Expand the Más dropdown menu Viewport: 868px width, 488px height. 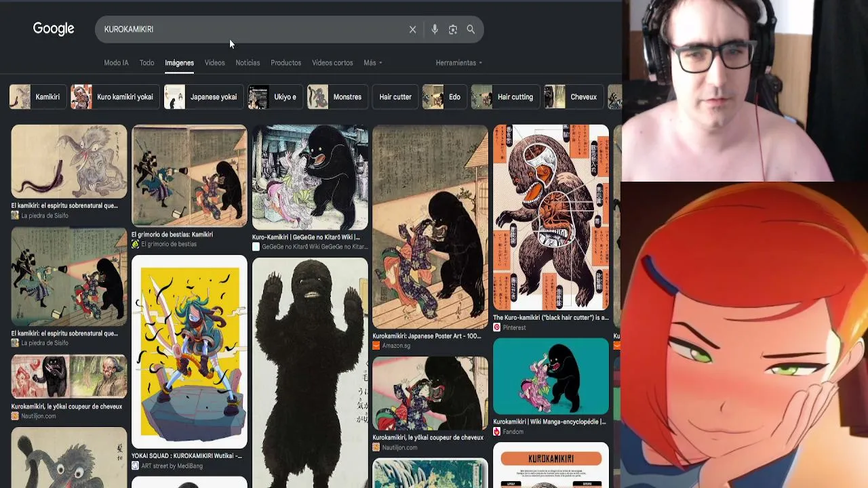coord(373,62)
